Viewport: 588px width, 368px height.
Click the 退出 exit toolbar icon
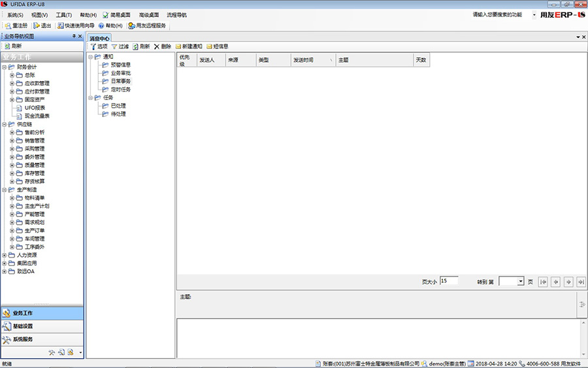tap(37, 25)
